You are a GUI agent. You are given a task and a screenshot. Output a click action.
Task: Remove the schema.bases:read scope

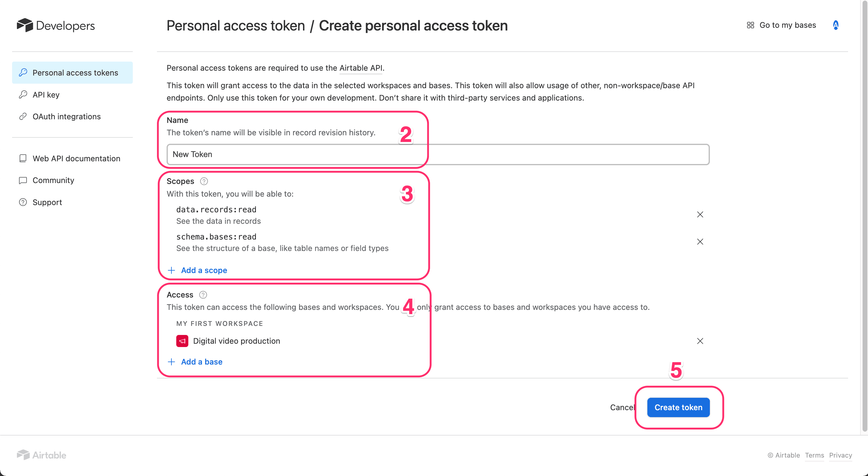pyautogui.click(x=700, y=242)
